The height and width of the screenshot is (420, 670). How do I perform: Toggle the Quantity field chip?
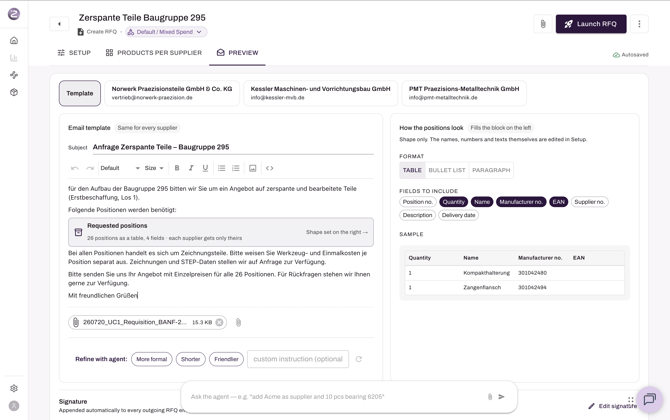453,202
